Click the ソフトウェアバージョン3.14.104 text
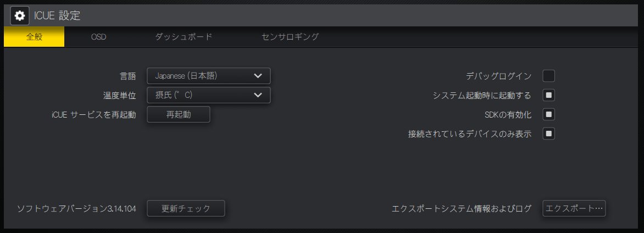Screen dimensions: 644x233 point(76,209)
